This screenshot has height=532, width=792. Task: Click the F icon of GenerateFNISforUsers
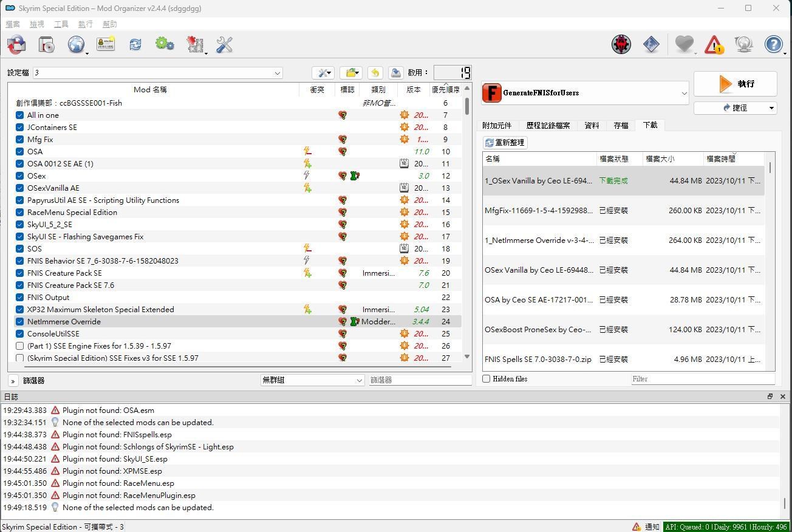coord(492,93)
